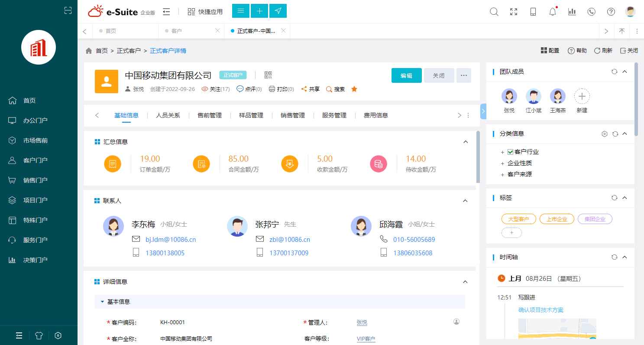Open the help question-mark icon
Image resolution: width=644 pixels, height=345 pixels.
point(611,12)
